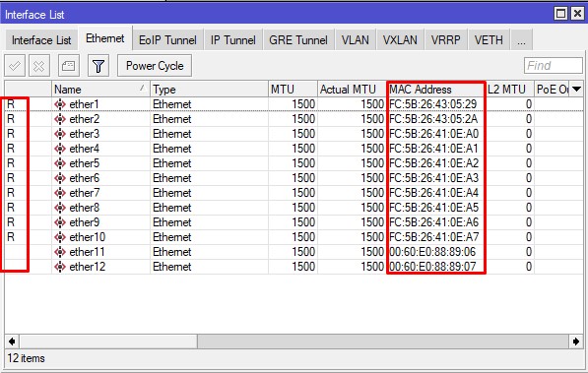Viewport: 588px width, 373px height.
Task: Click the ether12 interface icon
Action: click(60, 267)
